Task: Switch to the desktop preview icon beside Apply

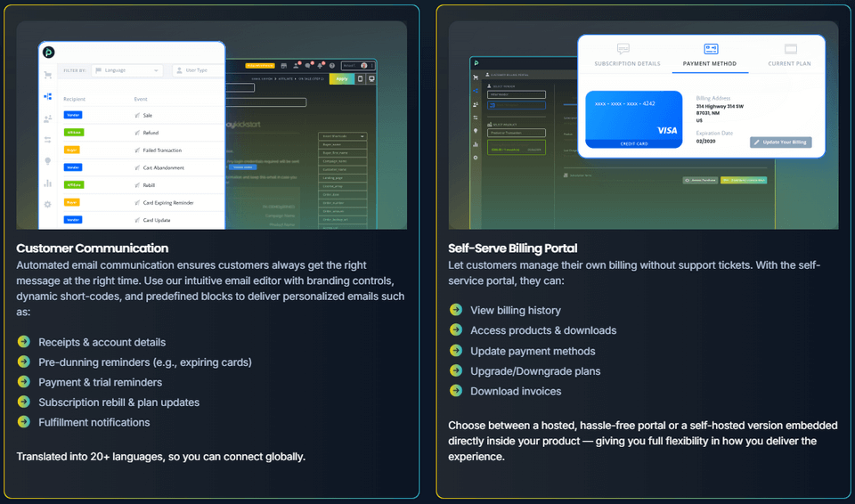Action: pyautogui.click(x=371, y=79)
